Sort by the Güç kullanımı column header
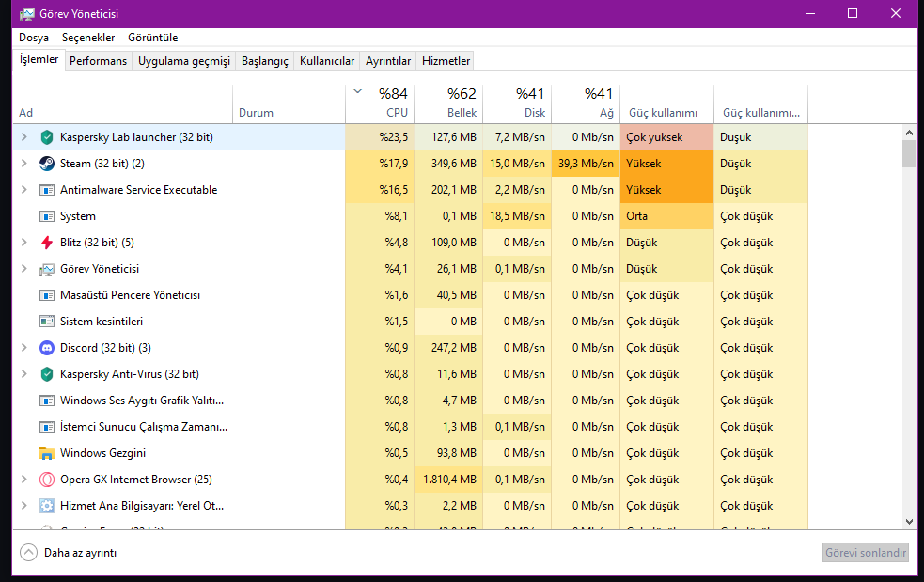The height and width of the screenshot is (582, 924). (666, 103)
